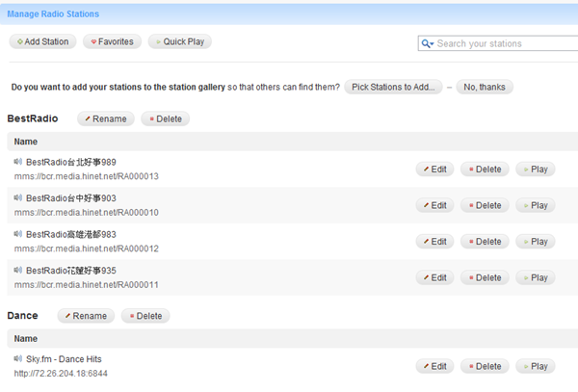Play the Sky.fm - Dance Hits station
The width and height of the screenshot is (578, 392).
click(x=536, y=366)
